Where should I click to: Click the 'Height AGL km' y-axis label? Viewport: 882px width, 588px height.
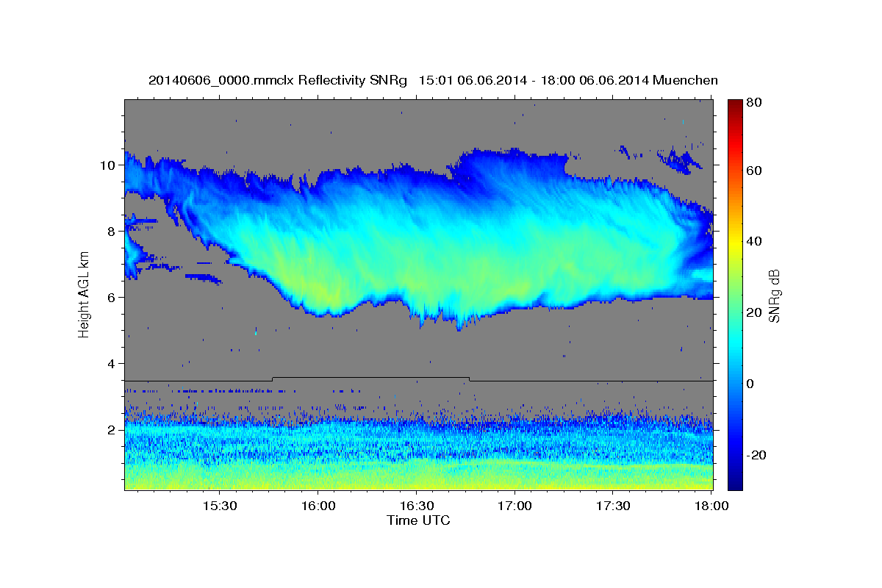click(84, 295)
